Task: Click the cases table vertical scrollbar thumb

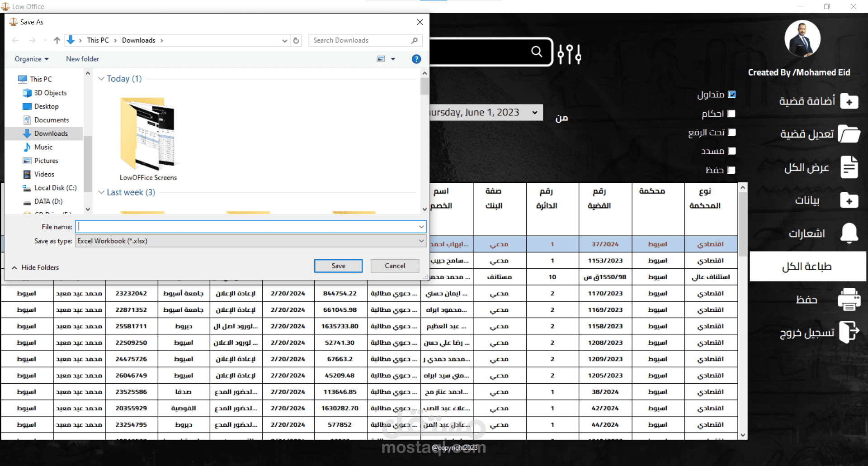Action: click(742, 224)
